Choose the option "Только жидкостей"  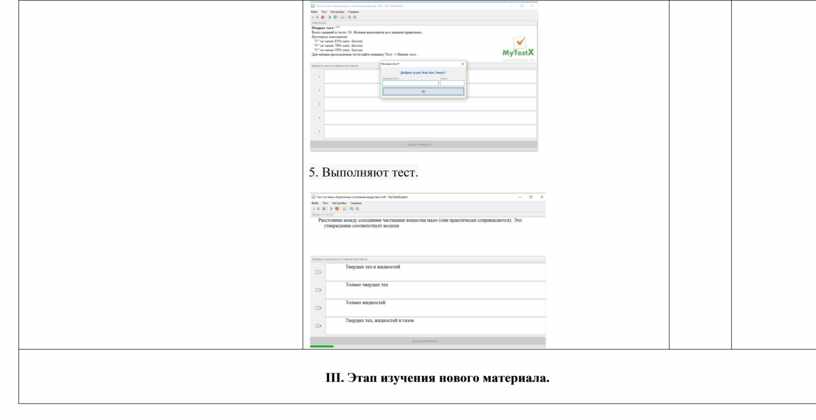(318, 307)
